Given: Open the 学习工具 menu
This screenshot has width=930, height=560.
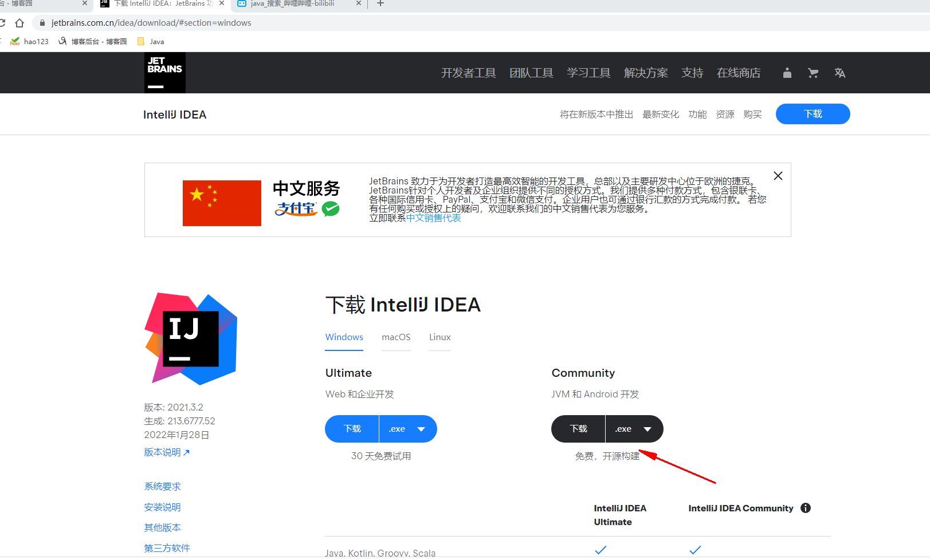Looking at the screenshot, I should click(x=588, y=73).
